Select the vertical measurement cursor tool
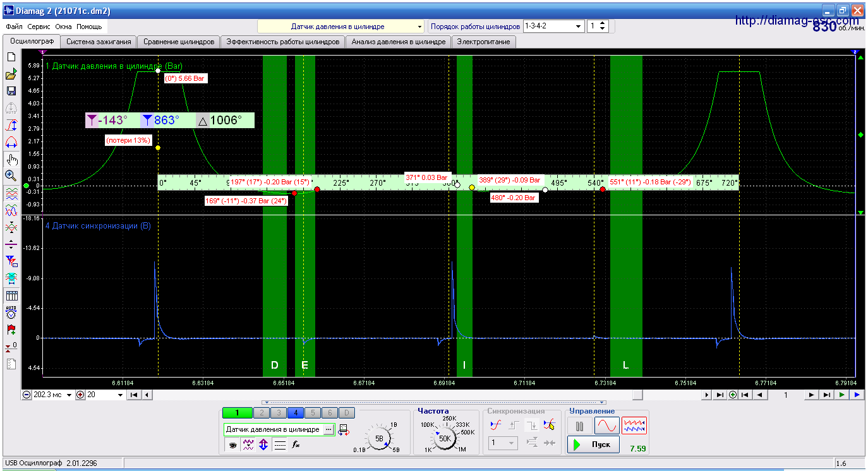 click(11, 125)
